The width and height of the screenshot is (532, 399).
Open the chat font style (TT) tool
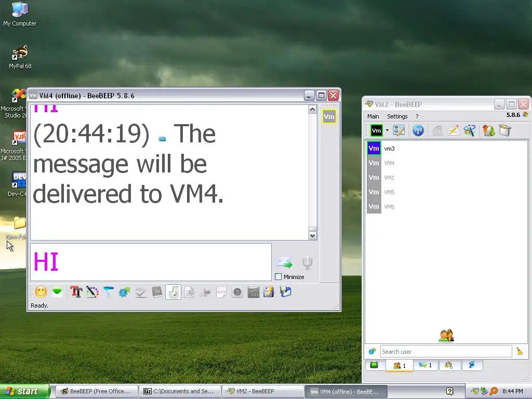point(76,292)
